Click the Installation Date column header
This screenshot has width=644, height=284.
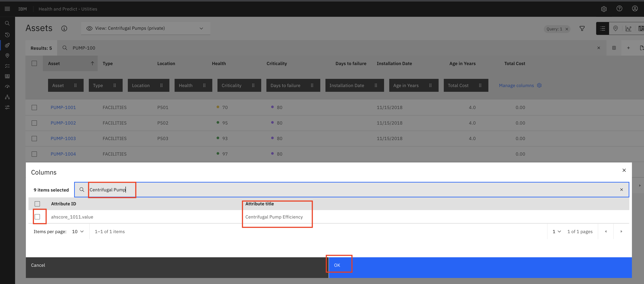tap(394, 64)
